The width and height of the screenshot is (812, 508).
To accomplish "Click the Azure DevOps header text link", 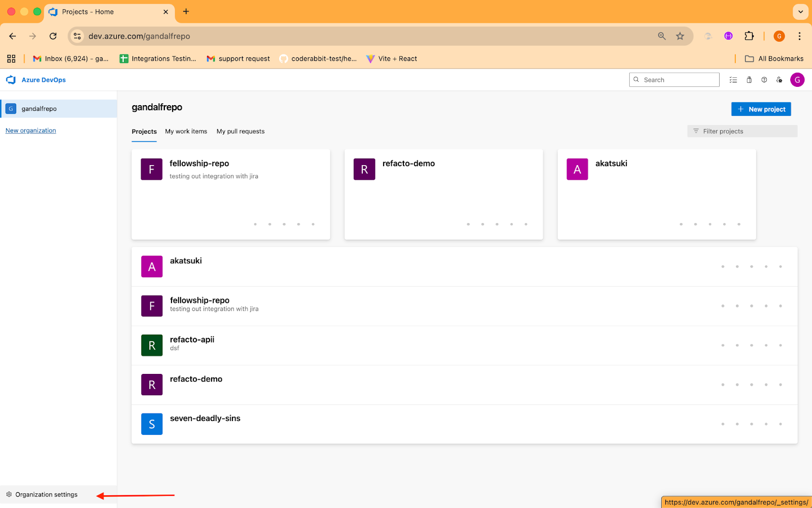I will click(x=44, y=80).
